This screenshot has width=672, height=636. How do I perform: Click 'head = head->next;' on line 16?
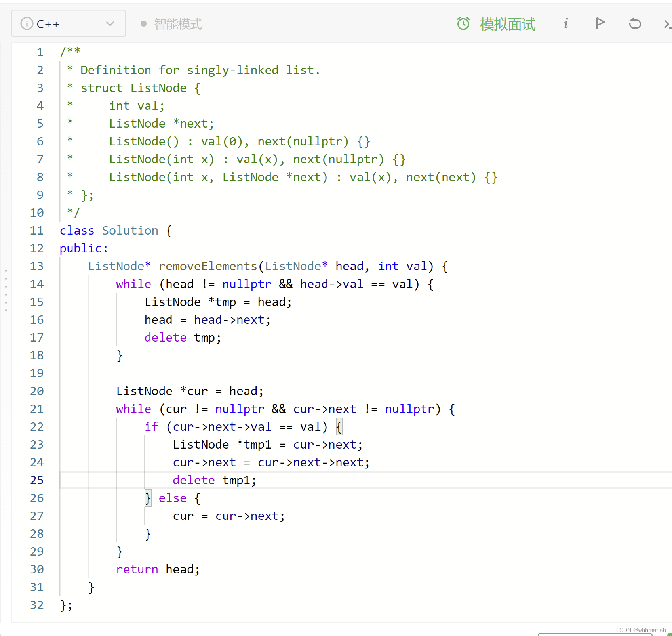tap(208, 320)
